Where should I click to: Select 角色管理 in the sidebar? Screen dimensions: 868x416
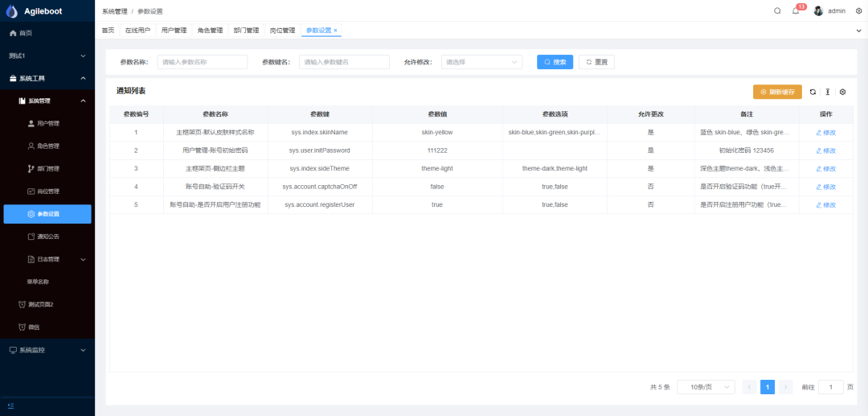47,146
